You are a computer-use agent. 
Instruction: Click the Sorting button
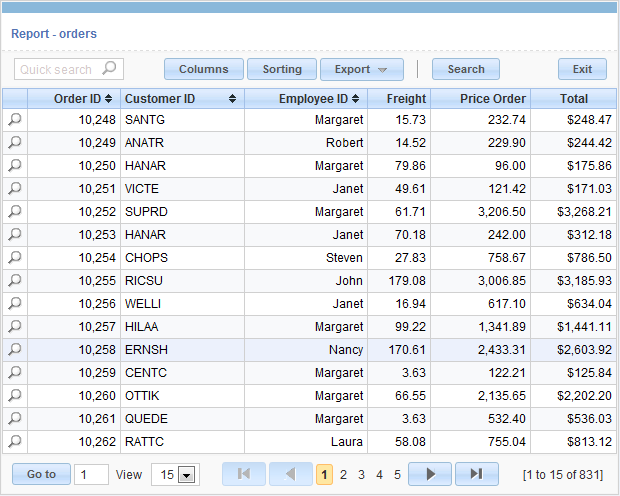(281, 69)
